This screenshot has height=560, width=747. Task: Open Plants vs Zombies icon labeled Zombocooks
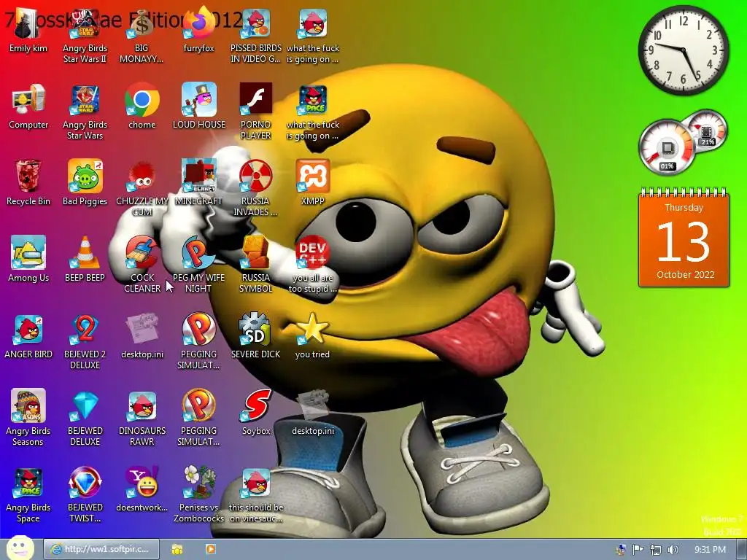tap(198, 495)
